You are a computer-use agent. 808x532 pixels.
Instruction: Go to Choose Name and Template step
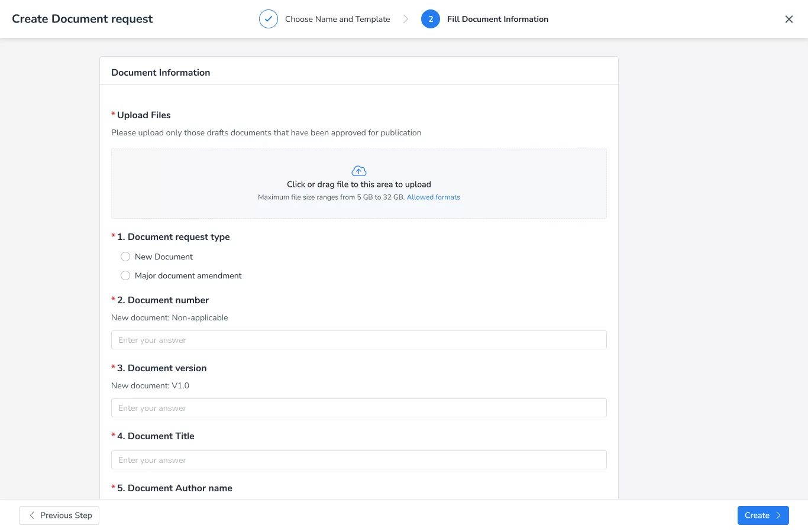coord(338,19)
